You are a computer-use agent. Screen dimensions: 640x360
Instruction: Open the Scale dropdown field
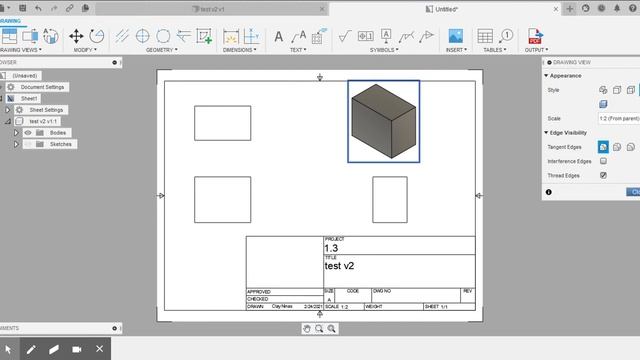click(x=619, y=118)
